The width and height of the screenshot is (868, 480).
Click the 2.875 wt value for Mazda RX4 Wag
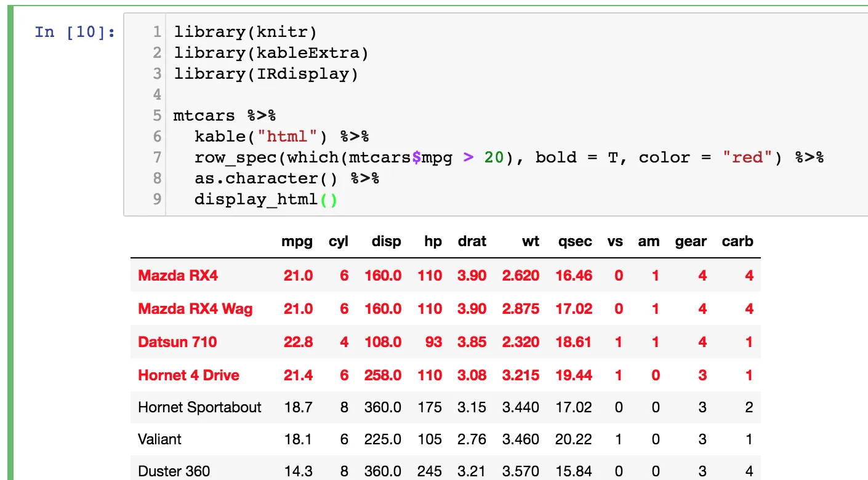coord(521,309)
